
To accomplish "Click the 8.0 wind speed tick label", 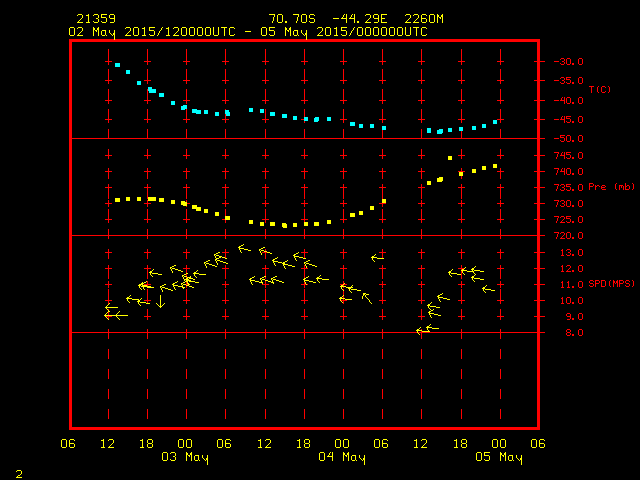I will click(x=575, y=333).
